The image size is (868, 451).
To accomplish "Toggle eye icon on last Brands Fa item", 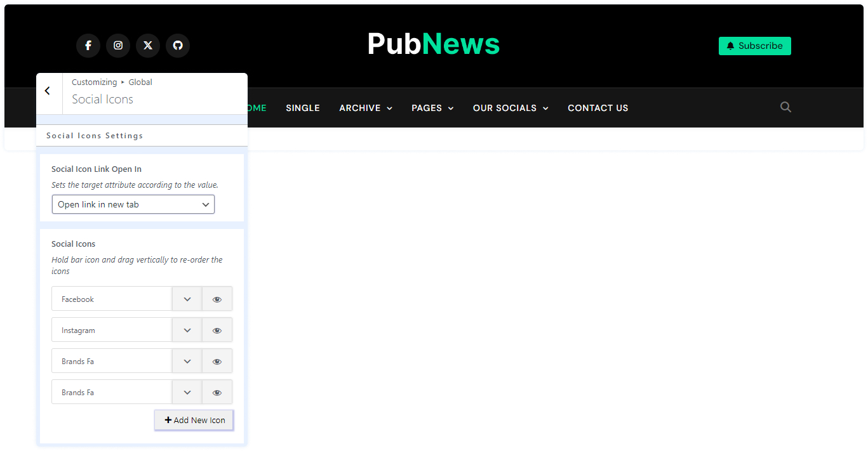I will (217, 393).
